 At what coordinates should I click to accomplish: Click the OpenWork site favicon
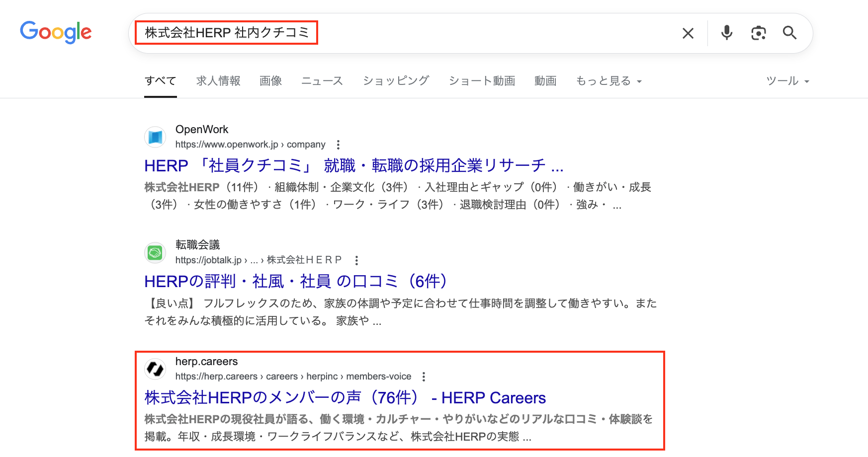155,137
